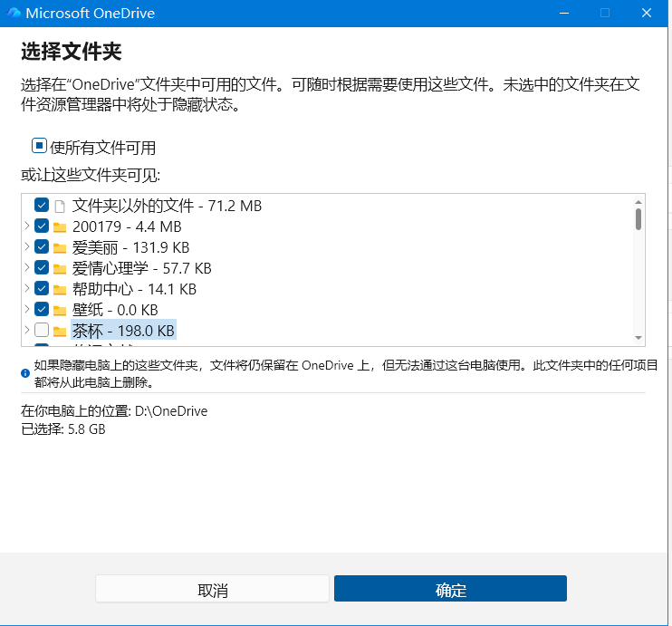672x626 pixels.
Task: Expand the 茶杯 folder tree
Action: 27,330
